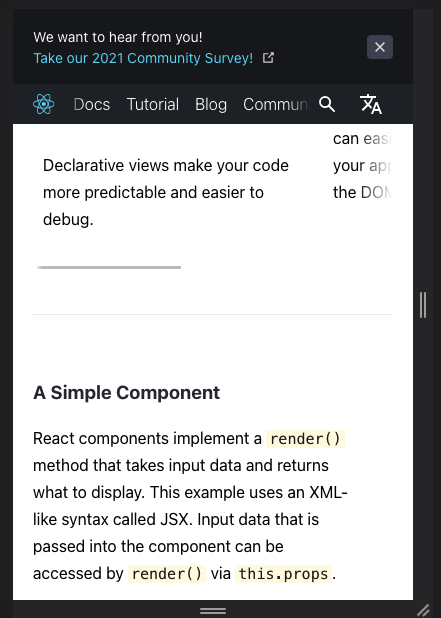Click the Declarative views paragraph
Image resolution: width=441 pixels, height=618 pixels.
pyautogui.click(x=166, y=192)
